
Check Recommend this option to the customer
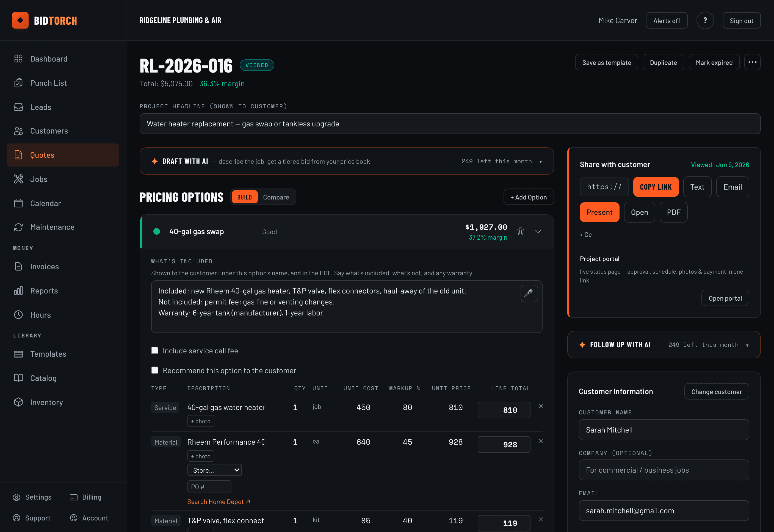tap(155, 370)
